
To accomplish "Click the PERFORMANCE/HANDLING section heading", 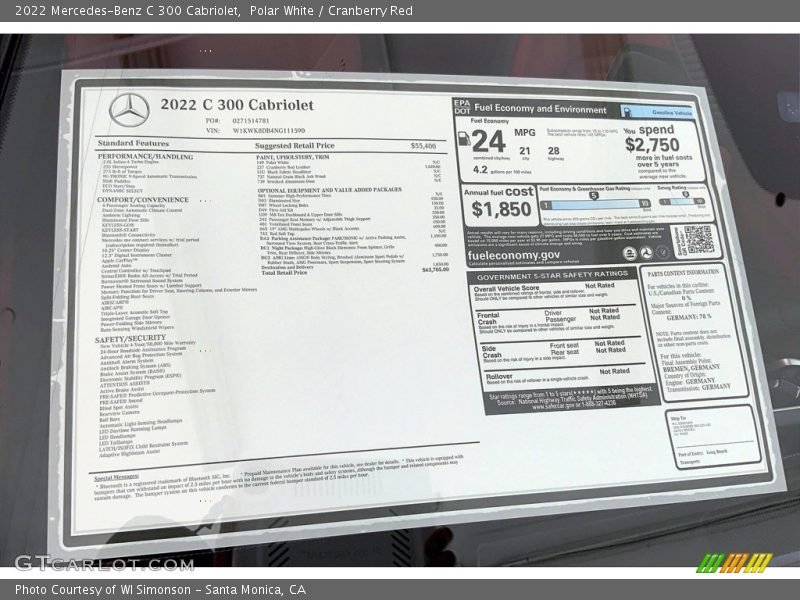I will click(145, 157).
